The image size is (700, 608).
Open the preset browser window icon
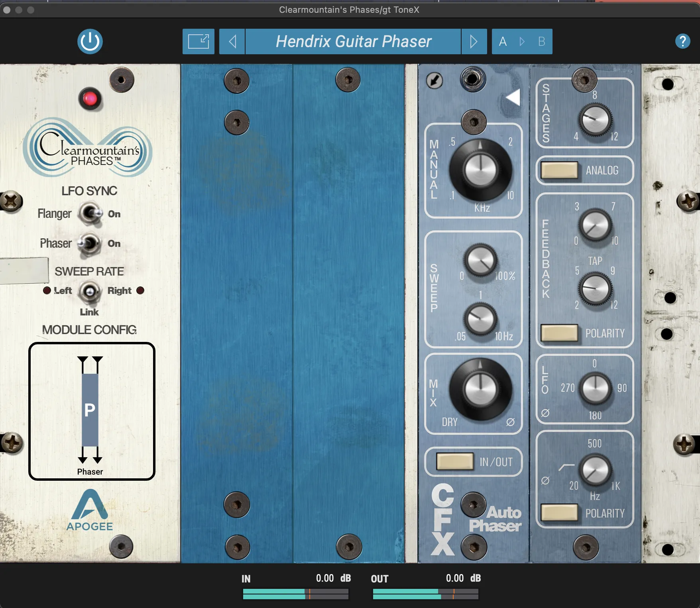coord(199,41)
